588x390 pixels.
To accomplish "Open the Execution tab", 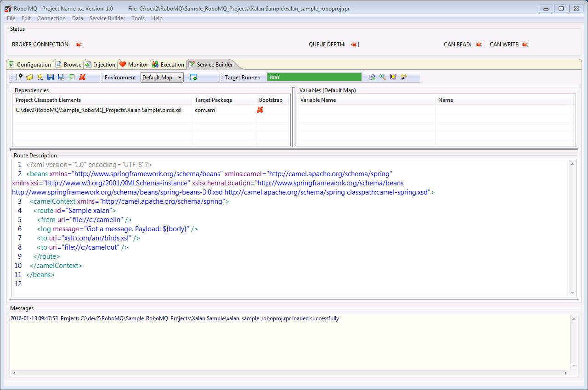I will pos(168,65).
